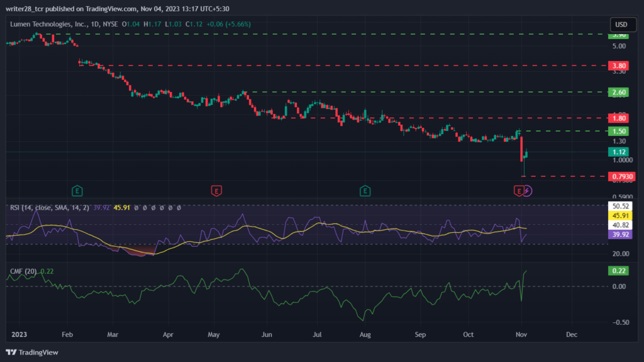This screenshot has width=644, height=362.
Task: Click the red earnings marker near November
Action: click(x=519, y=191)
